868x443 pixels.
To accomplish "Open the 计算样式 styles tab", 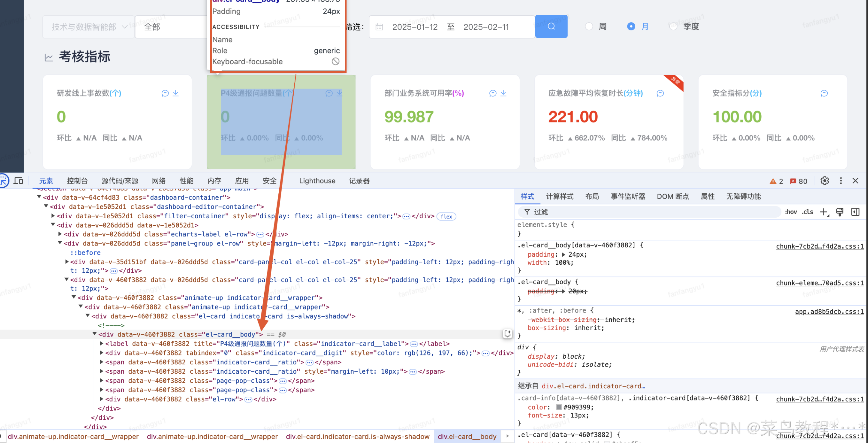I will coord(559,196).
